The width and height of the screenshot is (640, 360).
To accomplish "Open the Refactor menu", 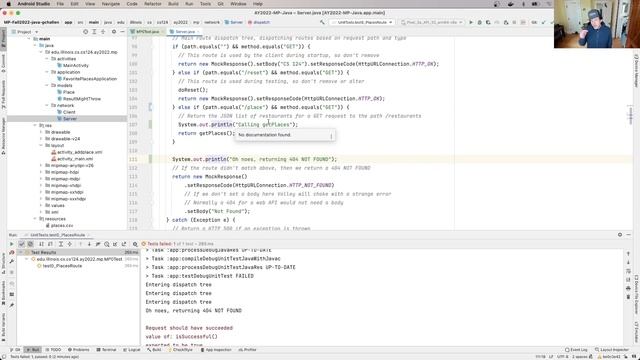I will tap(153, 4).
